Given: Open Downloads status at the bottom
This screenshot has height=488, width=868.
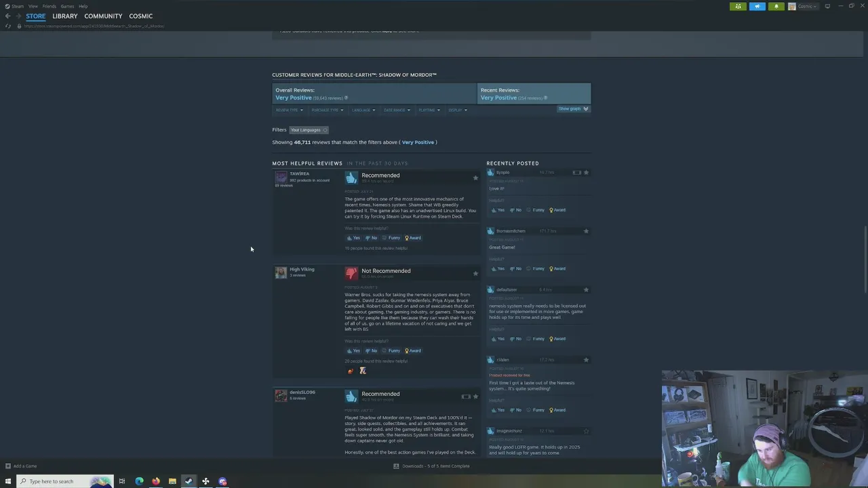Looking at the screenshot, I should coord(431,466).
